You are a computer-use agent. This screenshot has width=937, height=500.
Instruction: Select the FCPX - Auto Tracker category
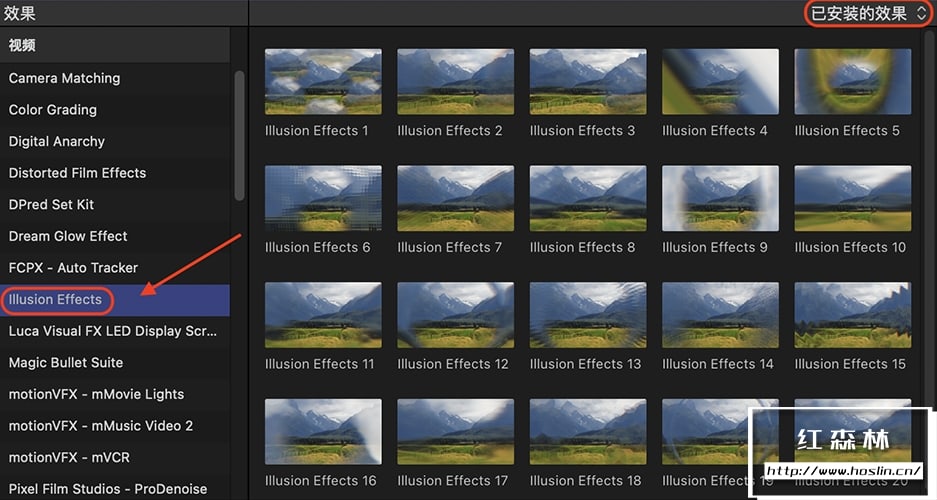click(115, 268)
